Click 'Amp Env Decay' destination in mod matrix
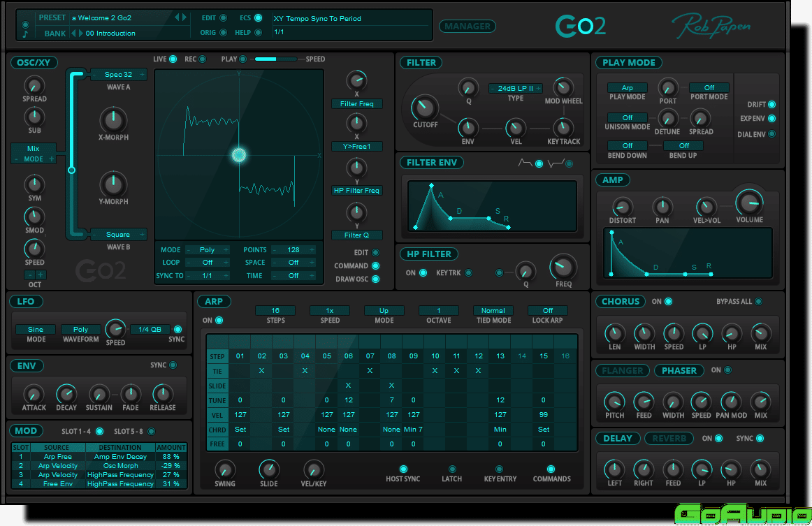This screenshot has width=812, height=526. [x=121, y=457]
